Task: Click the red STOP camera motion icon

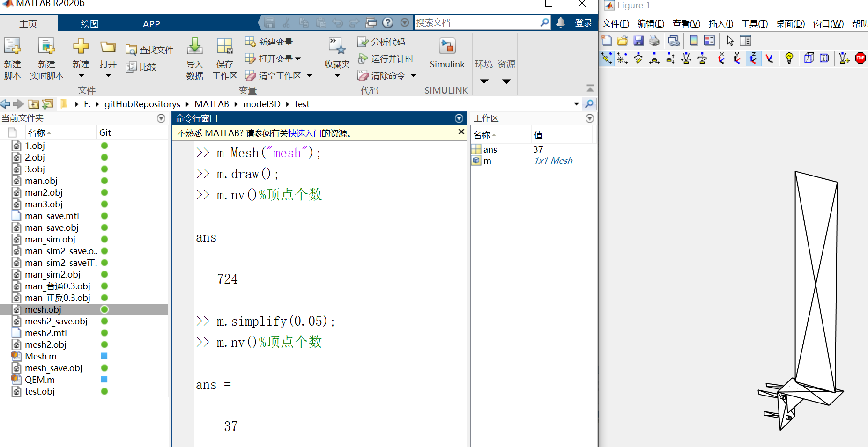Action: click(861, 59)
